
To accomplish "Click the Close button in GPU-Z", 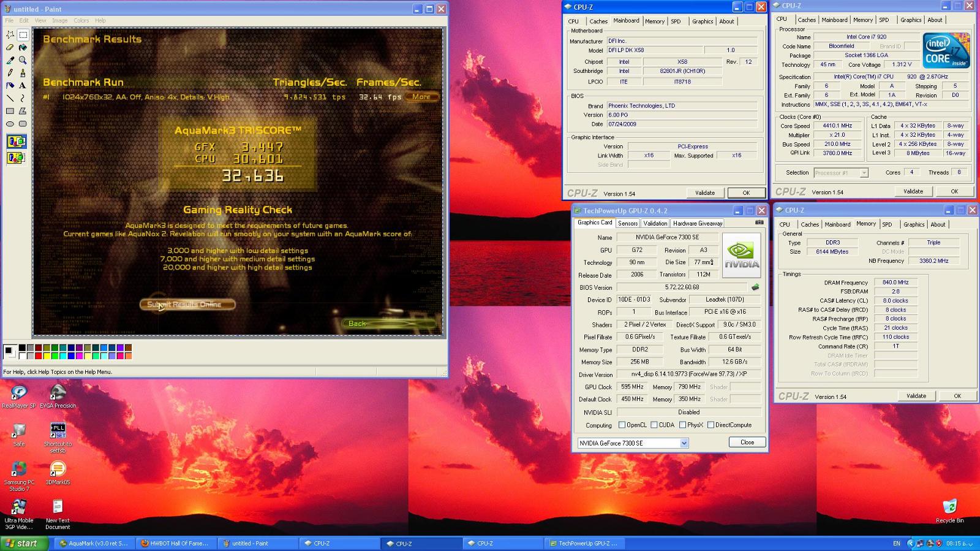I will 747,442.
